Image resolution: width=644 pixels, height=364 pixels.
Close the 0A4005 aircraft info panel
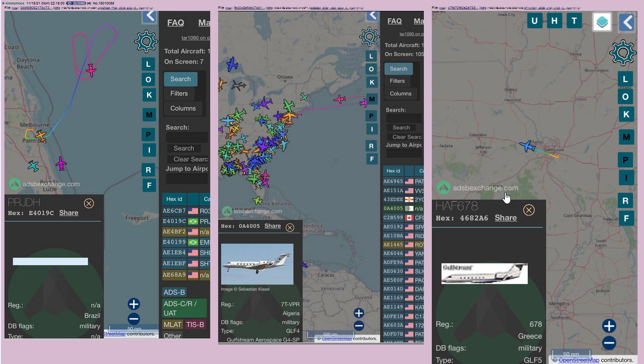point(290,227)
